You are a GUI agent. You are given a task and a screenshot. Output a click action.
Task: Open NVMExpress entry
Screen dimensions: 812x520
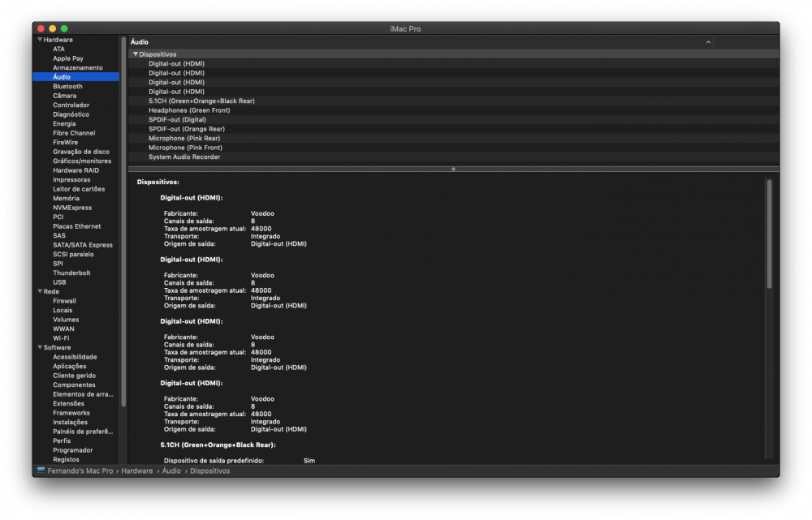click(x=72, y=208)
